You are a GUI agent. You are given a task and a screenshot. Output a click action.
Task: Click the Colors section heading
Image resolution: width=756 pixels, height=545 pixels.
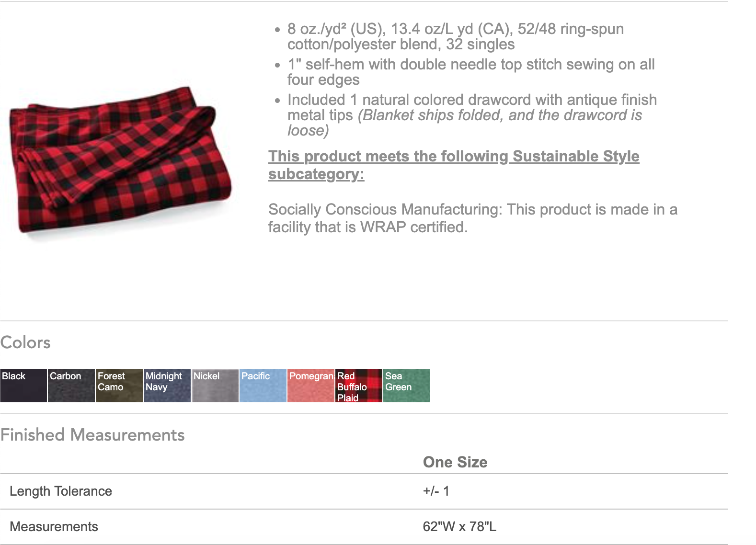coord(25,342)
